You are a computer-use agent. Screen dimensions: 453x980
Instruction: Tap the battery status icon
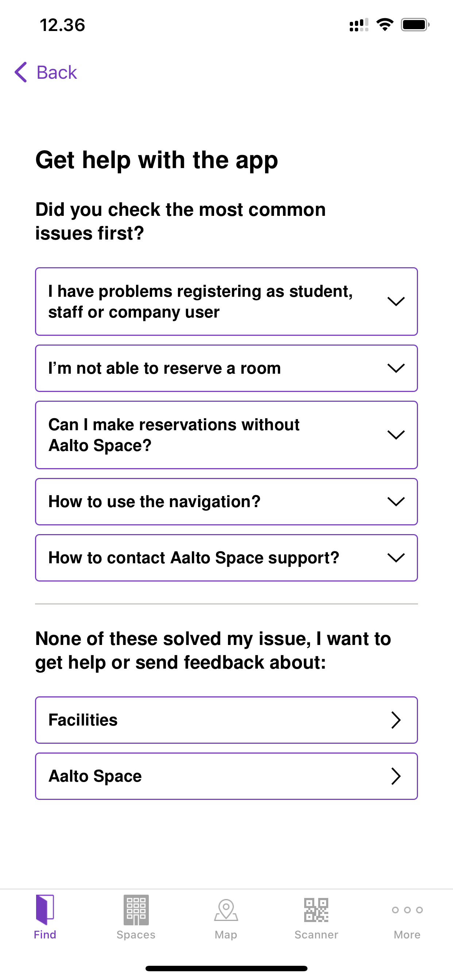tap(415, 25)
